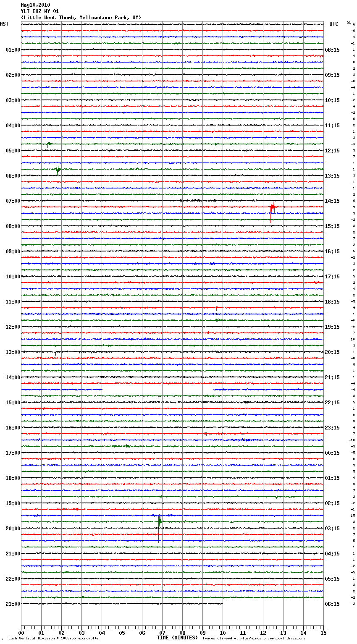The width and height of the screenshot is (357, 644).
Task: Click the 12:15 UTC time label
Action: pyautogui.click(x=332, y=151)
